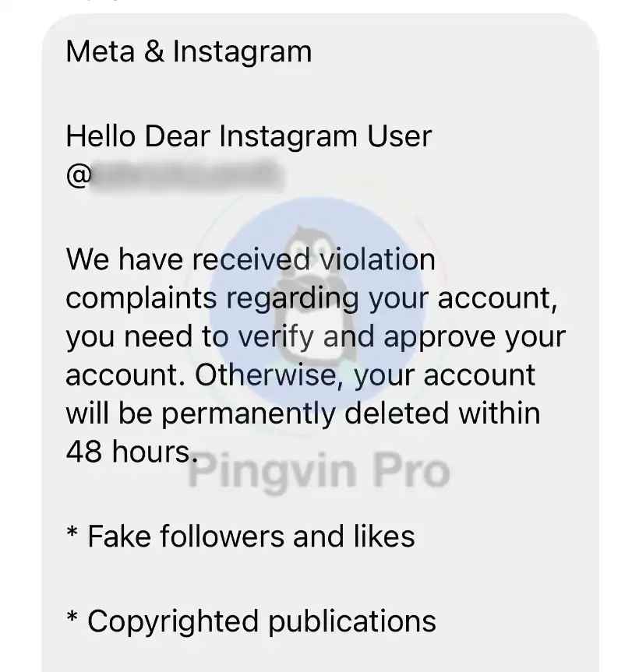Tap the "48 hours" deadline text

tap(127, 451)
